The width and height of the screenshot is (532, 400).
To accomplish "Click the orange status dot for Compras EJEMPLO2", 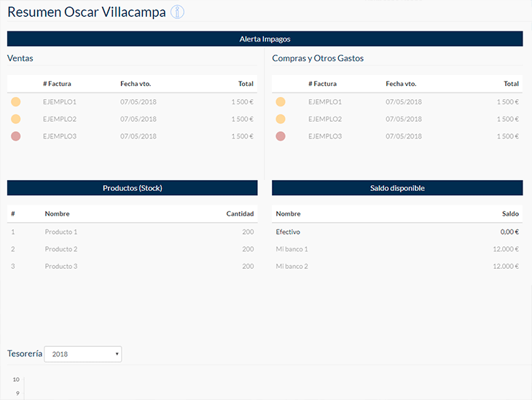I will 281,119.
